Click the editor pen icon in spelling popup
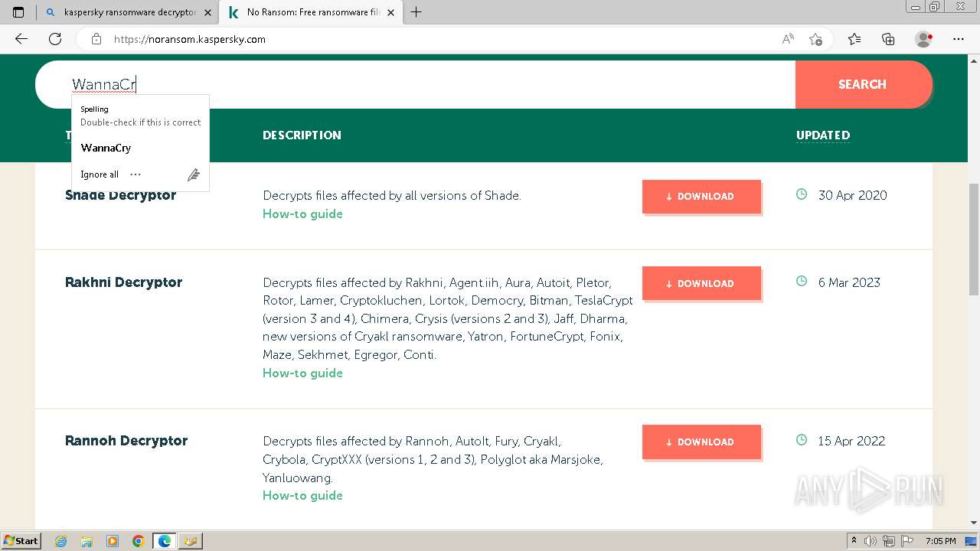 point(194,174)
